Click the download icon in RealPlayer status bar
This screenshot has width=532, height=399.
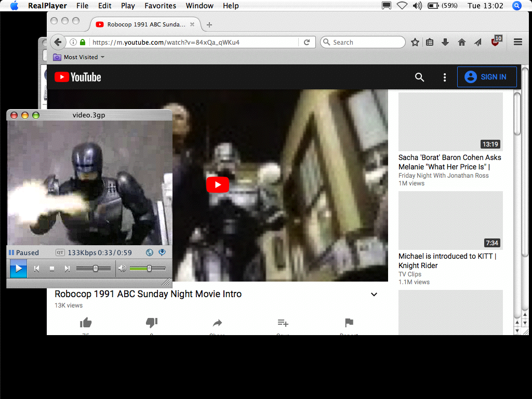click(x=162, y=252)
